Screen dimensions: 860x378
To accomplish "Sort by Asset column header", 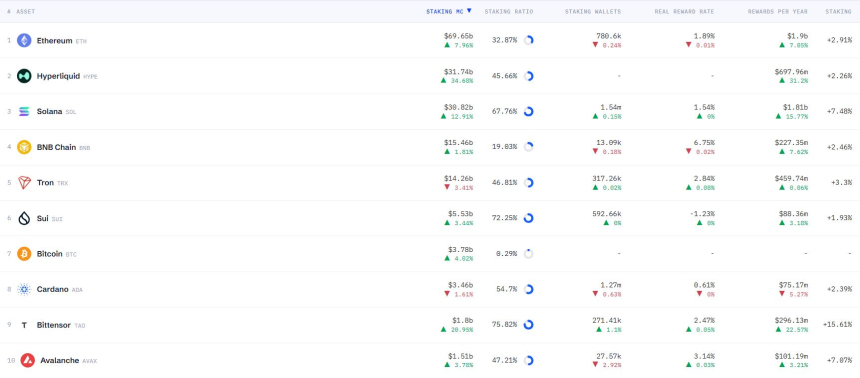I will pyautogui.click(x=26, y=12).
